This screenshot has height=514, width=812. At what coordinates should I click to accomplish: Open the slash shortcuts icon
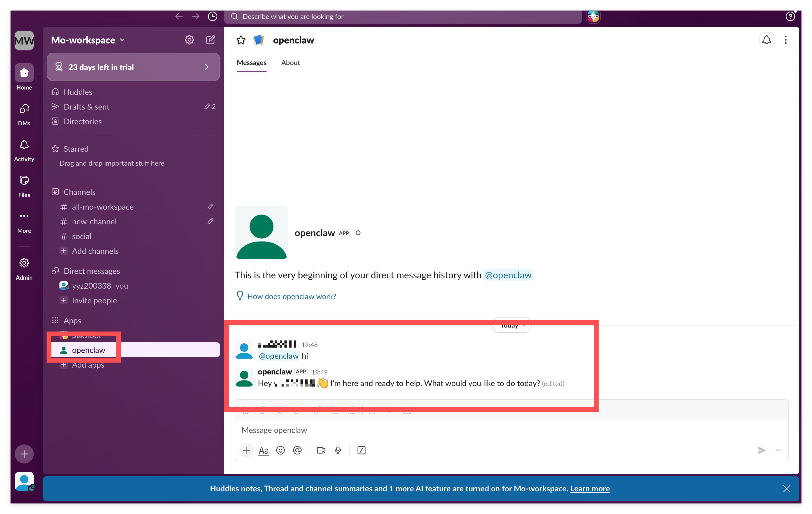click(361, 450)
